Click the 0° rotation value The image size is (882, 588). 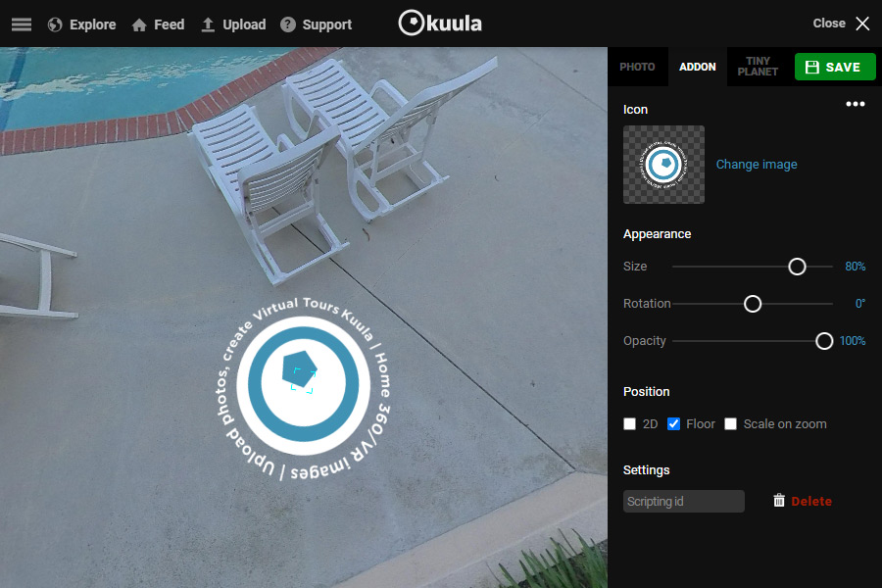(860, 304)
